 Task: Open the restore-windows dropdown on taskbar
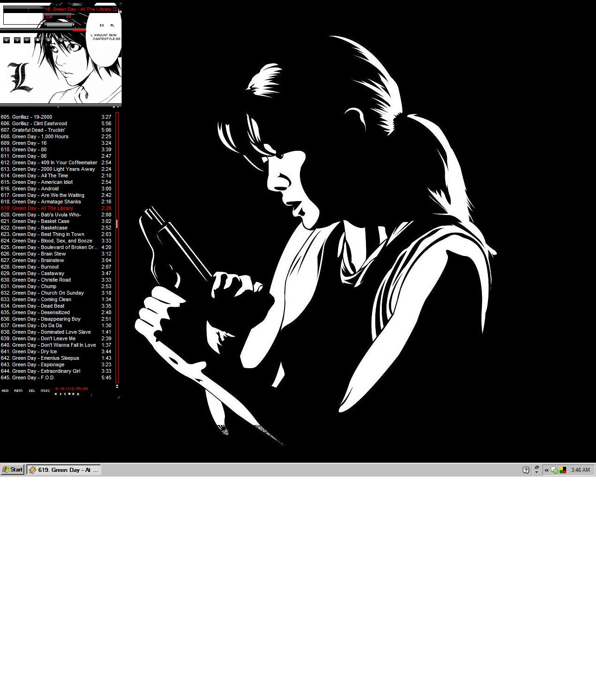click(x=536, y=470)
